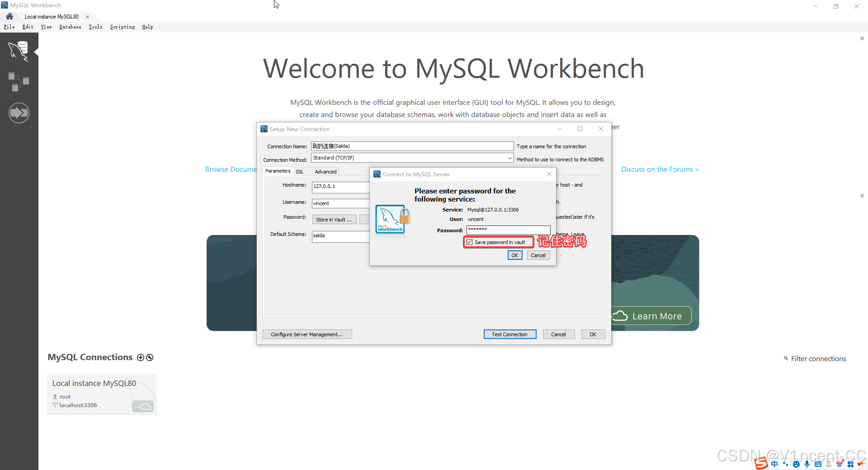Click the IME user account icon
The height and width of the screenshot is (470, 868).
click(x=829, y=464)
